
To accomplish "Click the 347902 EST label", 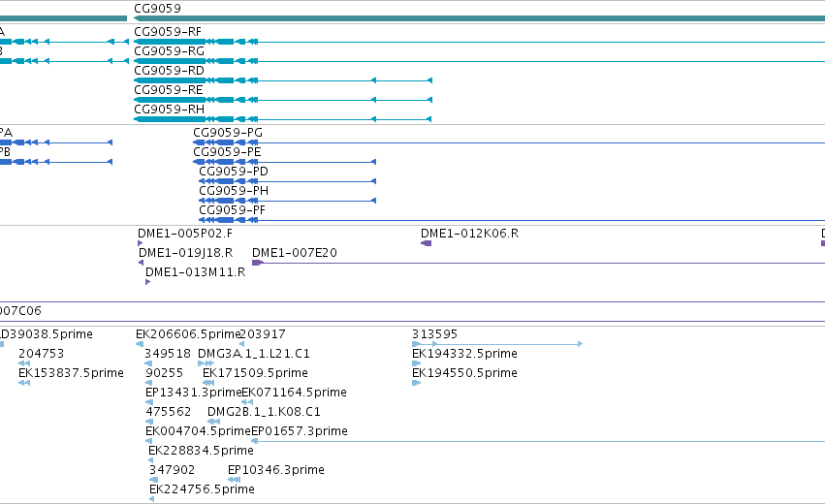I will pyautogui.click(x=172, y=470).
